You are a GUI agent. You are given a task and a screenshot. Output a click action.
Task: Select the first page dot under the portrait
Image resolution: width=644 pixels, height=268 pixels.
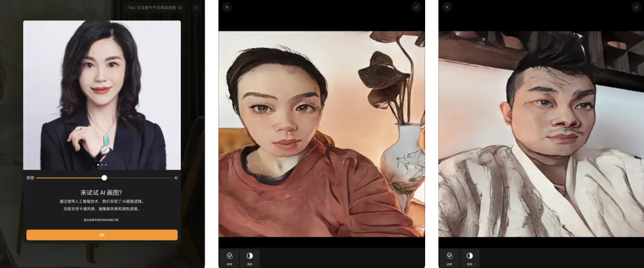point(98,165)
